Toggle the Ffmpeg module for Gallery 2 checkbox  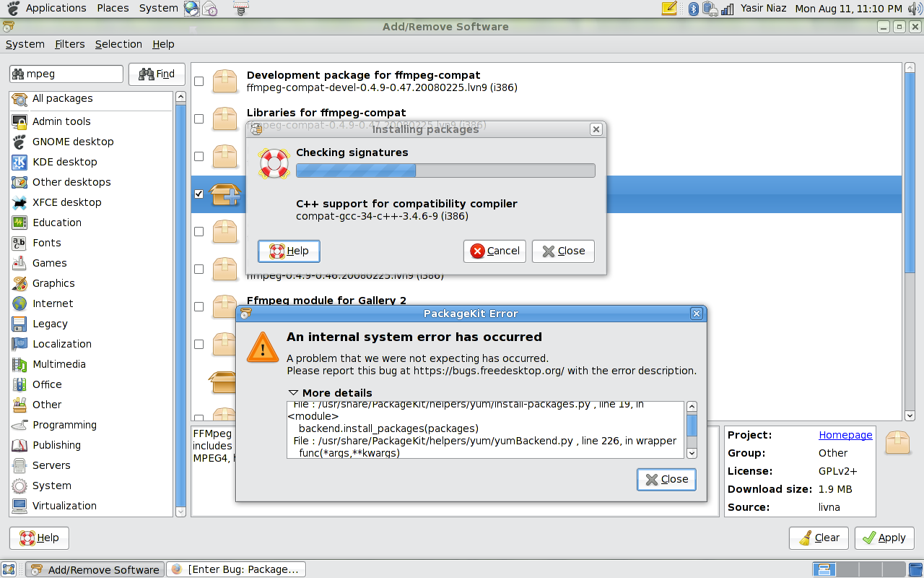[x=199, y=306]
